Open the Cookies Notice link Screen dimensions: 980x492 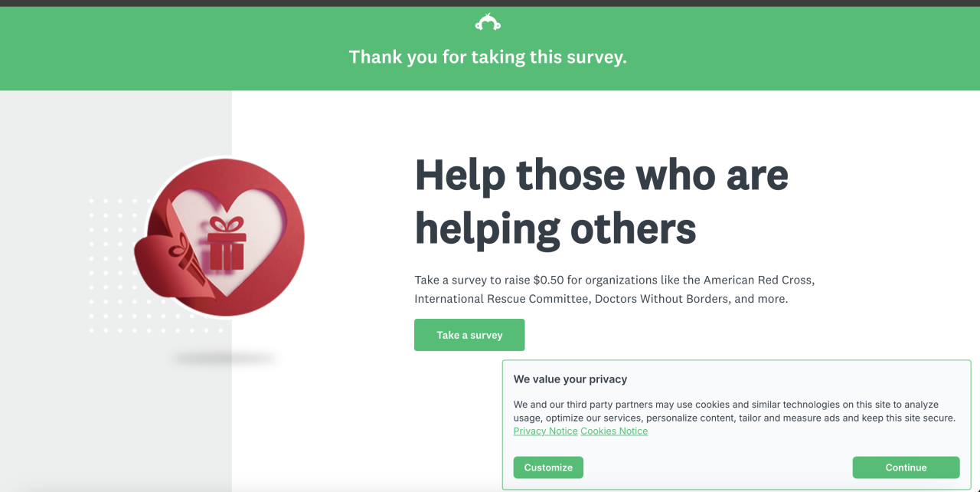coord(614,431)
